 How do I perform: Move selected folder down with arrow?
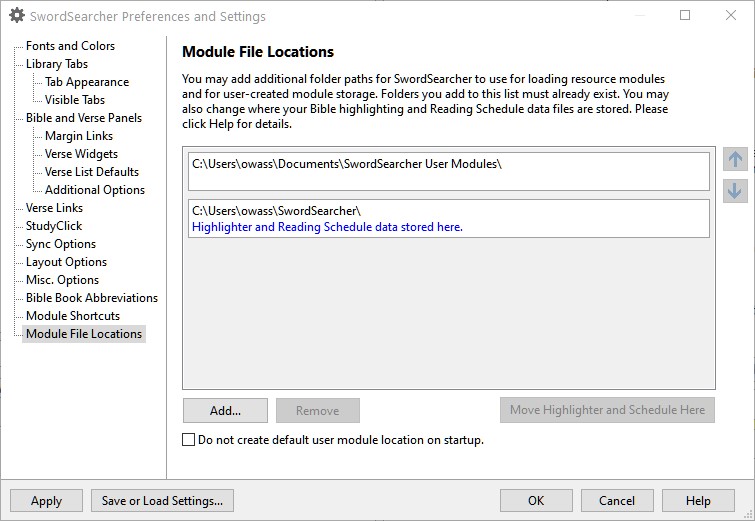735,191
